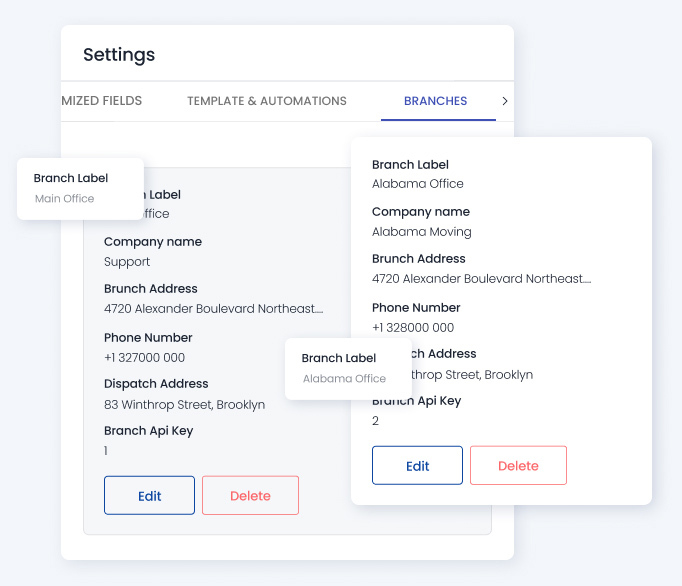Image resolution: width=682 pixels, height=586 pixels.
Task: Click the Alabama Moving card's Alexander Boulevard address
Action: pyautogui.click(x=481, y=279)
